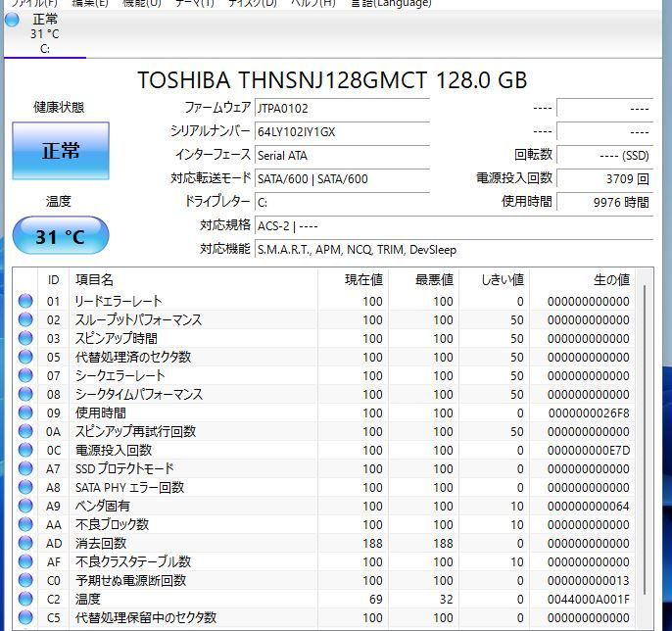Select the ベンダ固有 raw value 000000000064
Image resolution: width=672 pixels, height=631 pixels.
coord(589,507)
